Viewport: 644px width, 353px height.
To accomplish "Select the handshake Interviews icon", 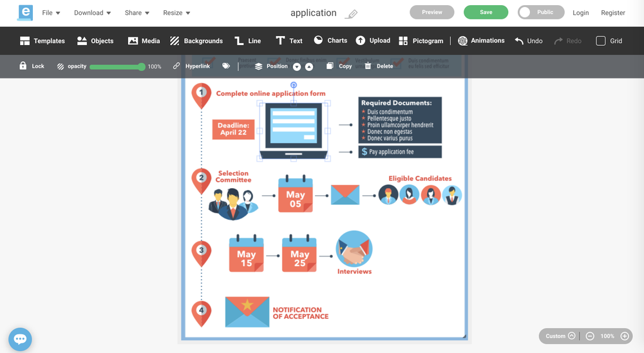I will tap(354, 249).
